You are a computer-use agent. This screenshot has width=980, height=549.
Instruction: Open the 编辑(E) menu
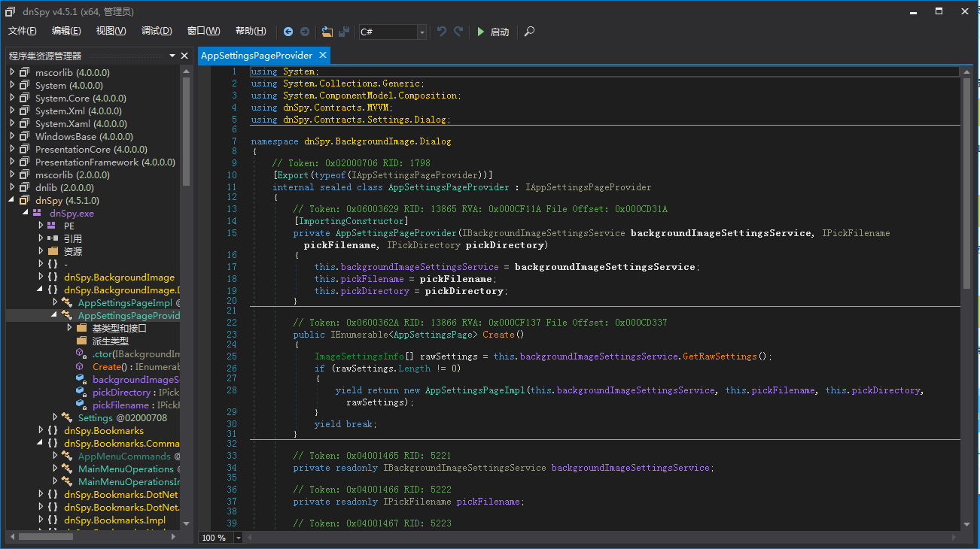click(66, 31)
